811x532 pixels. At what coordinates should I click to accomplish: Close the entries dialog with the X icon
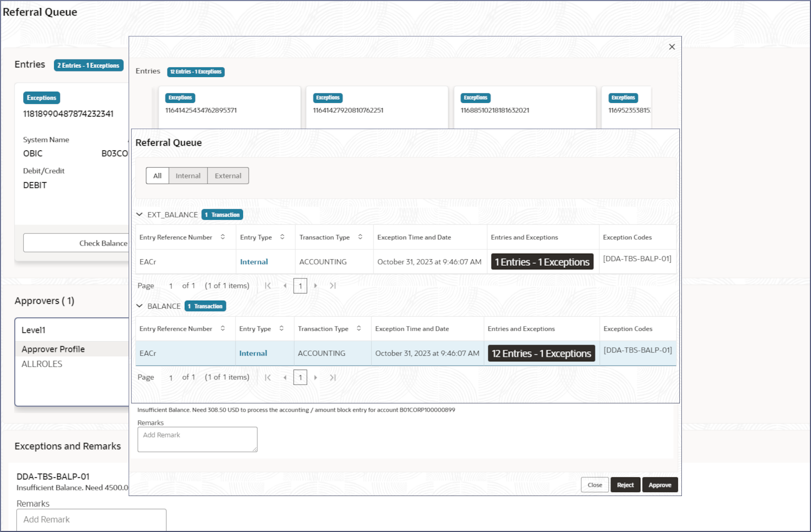click(672, 47)
